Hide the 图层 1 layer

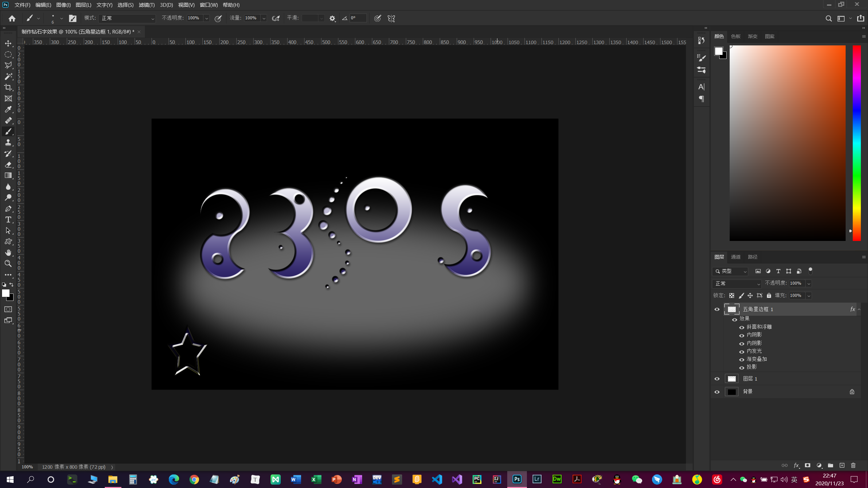tap(717, 379)
